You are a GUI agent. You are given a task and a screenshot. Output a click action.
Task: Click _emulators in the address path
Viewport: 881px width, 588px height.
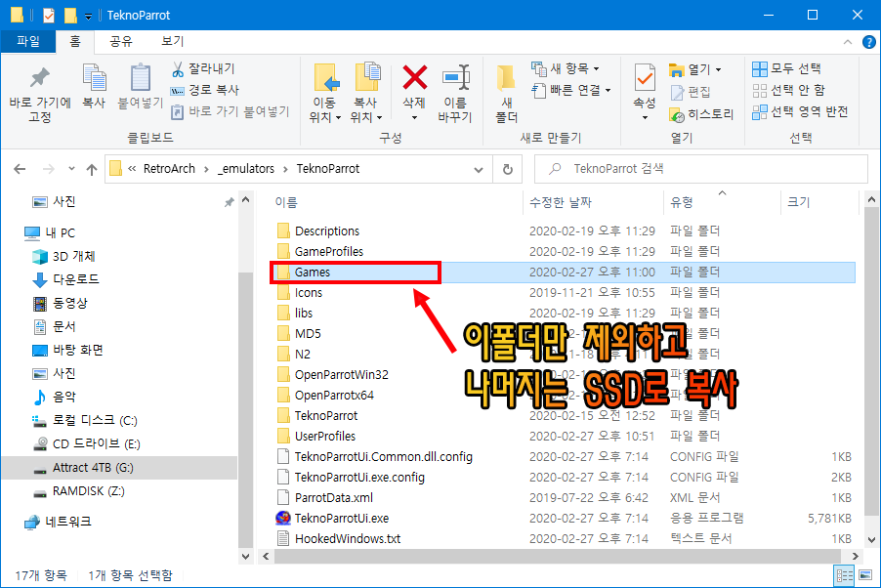(246, 169)
